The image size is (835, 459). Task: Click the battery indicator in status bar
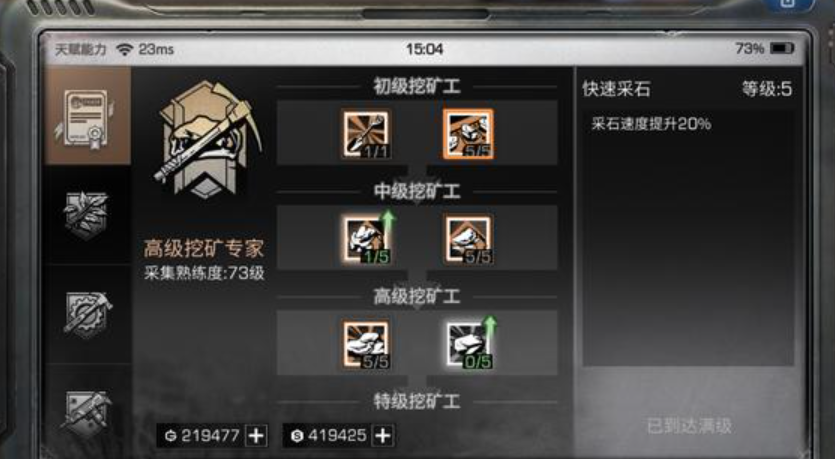[x=782, y=48]
